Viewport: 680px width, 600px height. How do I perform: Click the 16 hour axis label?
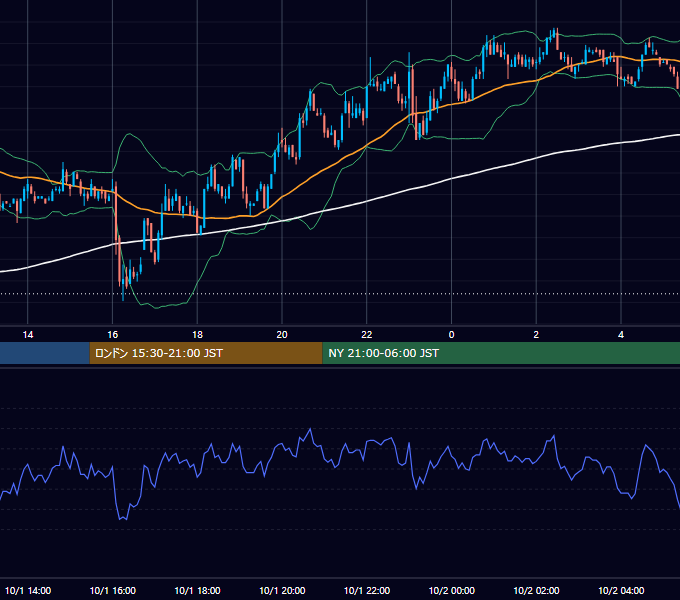click(x=112, y=335)
